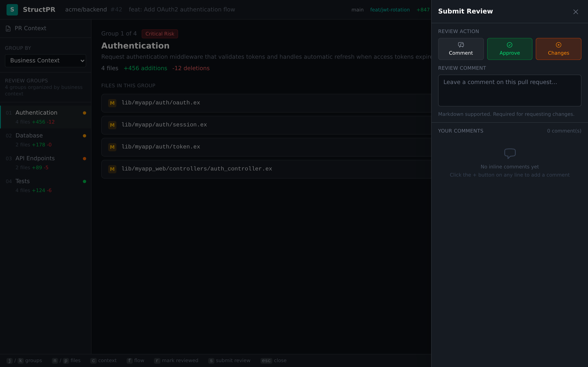The height and width of the screenshot is (367, 588).
Task: Click the modified badge on oauth.ex
Action: click(112, 103)
